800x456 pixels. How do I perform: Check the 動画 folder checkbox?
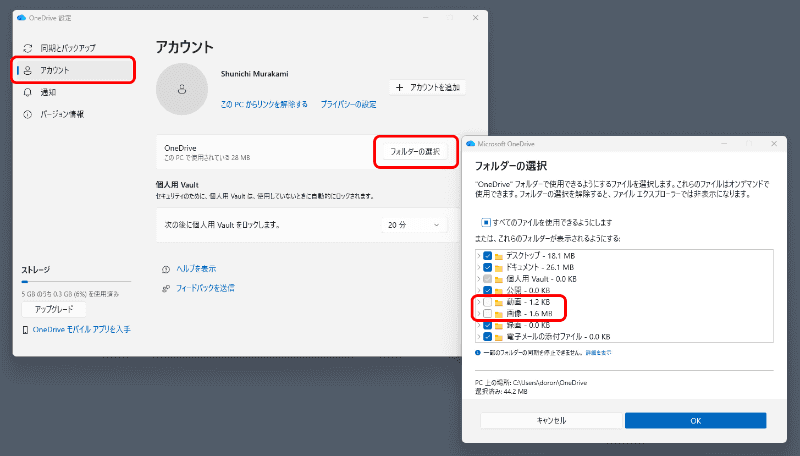pyautogui.click(x=487, y=302)
